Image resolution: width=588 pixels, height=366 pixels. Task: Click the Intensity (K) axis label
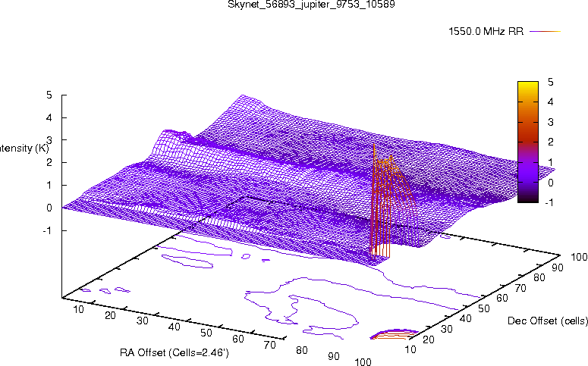point(24,148)
